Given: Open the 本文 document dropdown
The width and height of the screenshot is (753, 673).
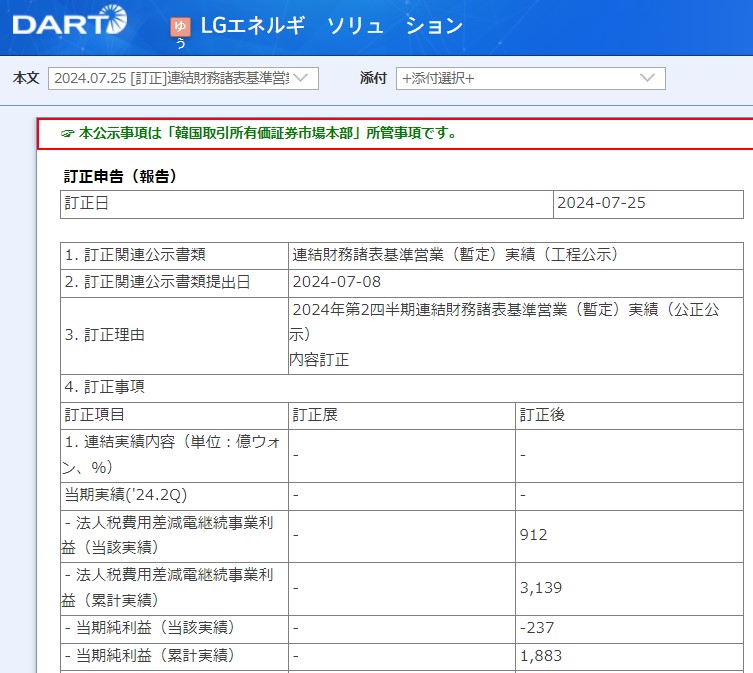Looking at the screenshot, I should coord(183,78).
